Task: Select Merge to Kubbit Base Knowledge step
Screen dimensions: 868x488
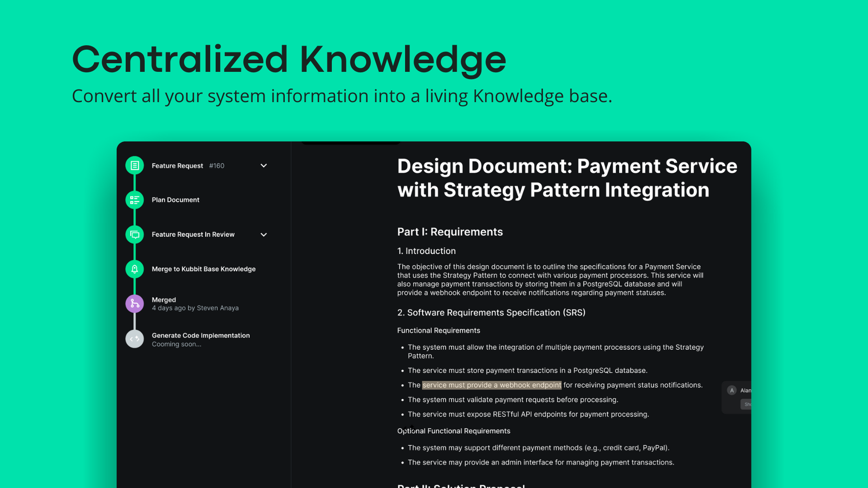Action: 203,269
